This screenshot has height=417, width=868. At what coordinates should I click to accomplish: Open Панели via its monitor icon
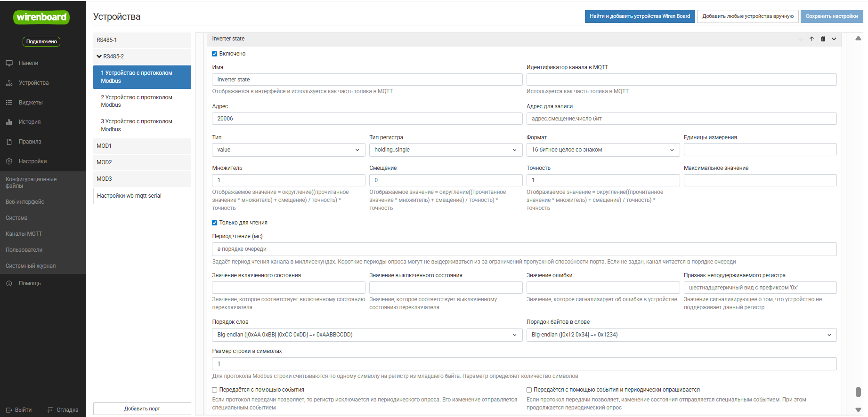(x=9, y=63)
